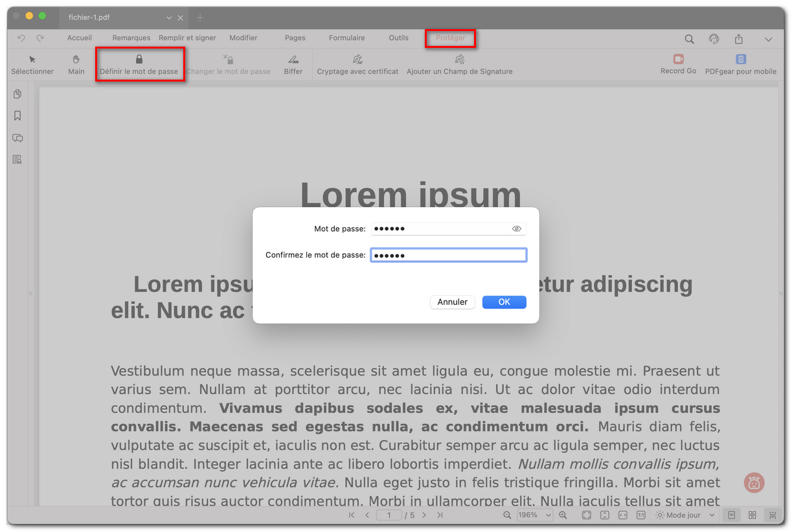The width and height of the screenshot is (792, 532).
Task: Select the Main hand tool
Action: tap(76, 64)
